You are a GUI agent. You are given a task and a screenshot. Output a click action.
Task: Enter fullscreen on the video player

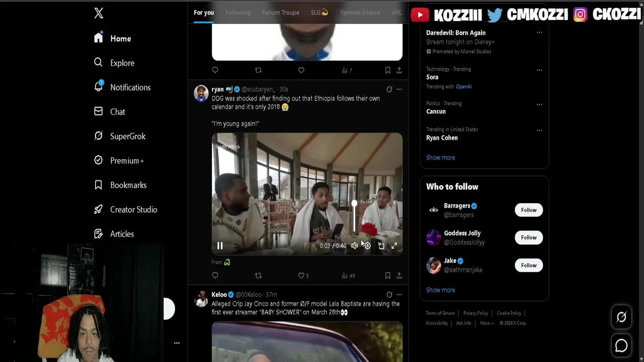pyautogui.click(x=394, y=246)
